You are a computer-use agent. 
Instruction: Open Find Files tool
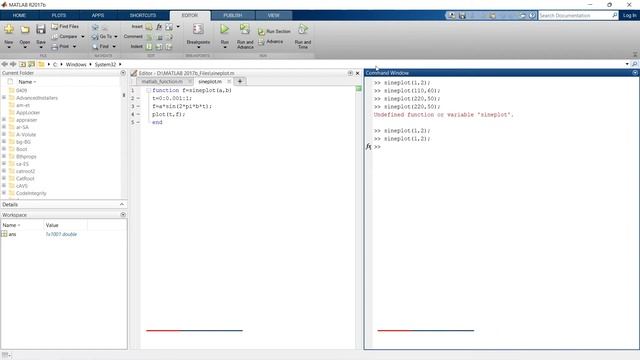65,27
